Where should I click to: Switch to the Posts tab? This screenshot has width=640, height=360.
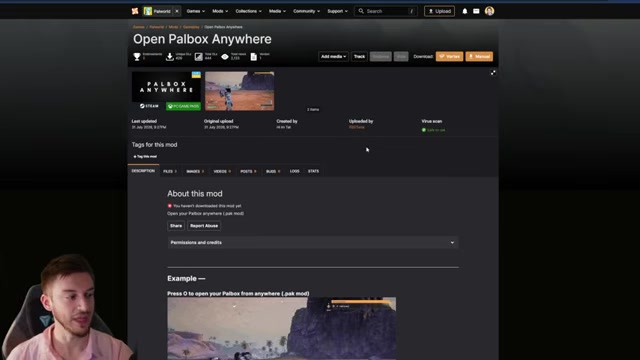[x=248, y=171]
